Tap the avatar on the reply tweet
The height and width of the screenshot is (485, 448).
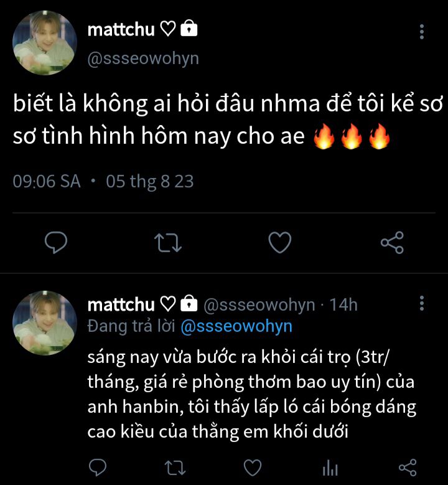click(45, 323)
